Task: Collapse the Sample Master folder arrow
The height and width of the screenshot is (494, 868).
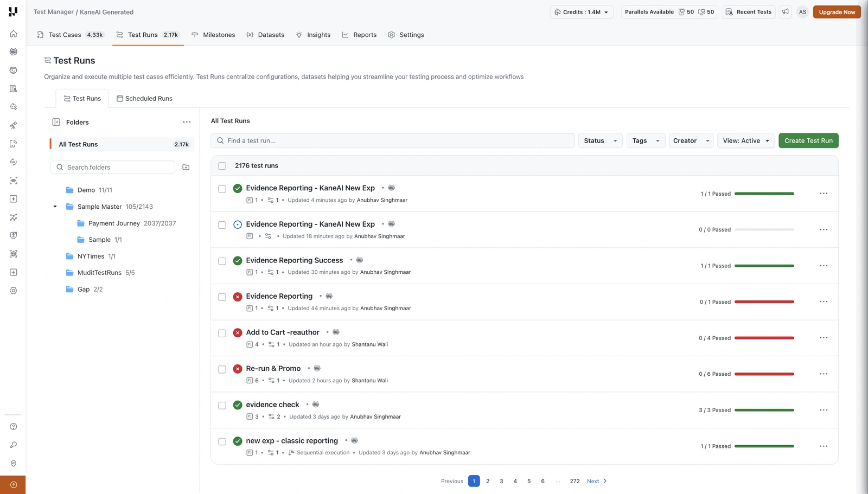Action: (x=55, y=207)
